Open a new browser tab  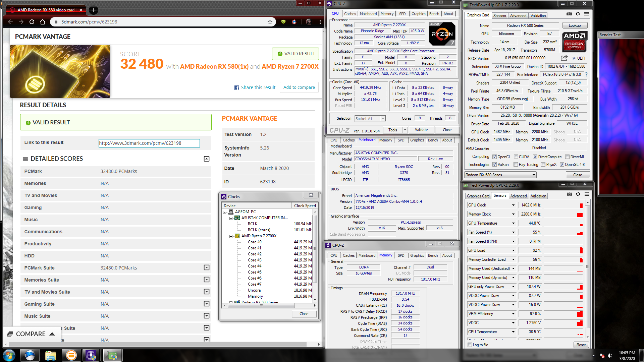[94, 10]
